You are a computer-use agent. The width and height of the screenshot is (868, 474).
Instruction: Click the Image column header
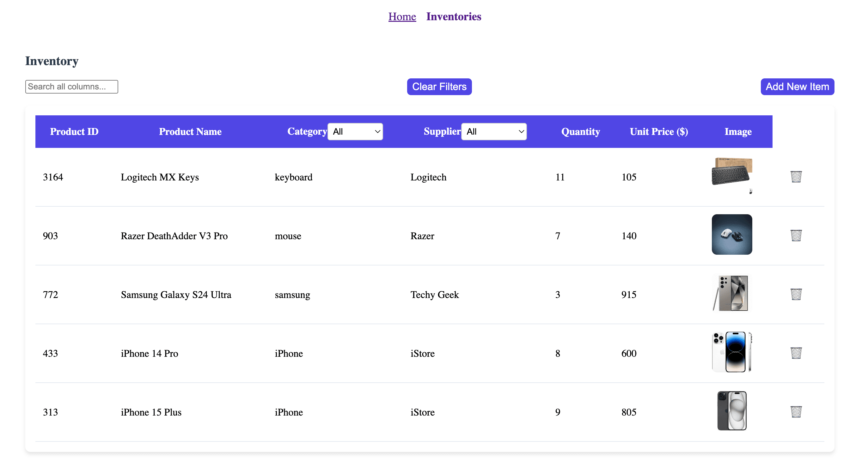(x=738, y=131)
